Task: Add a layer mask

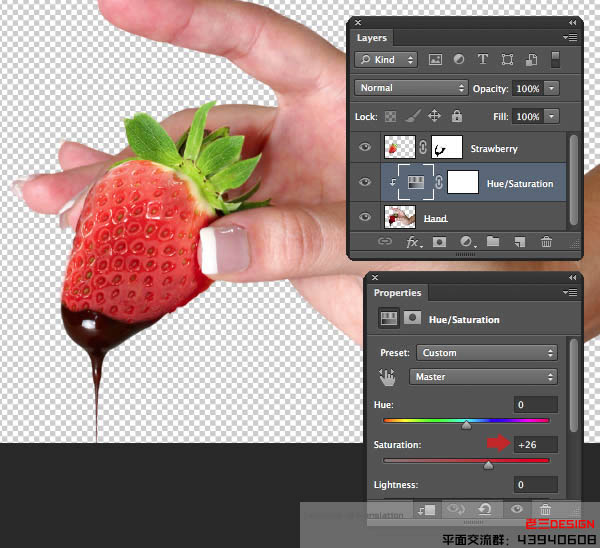Action: [x=439, y=242]
